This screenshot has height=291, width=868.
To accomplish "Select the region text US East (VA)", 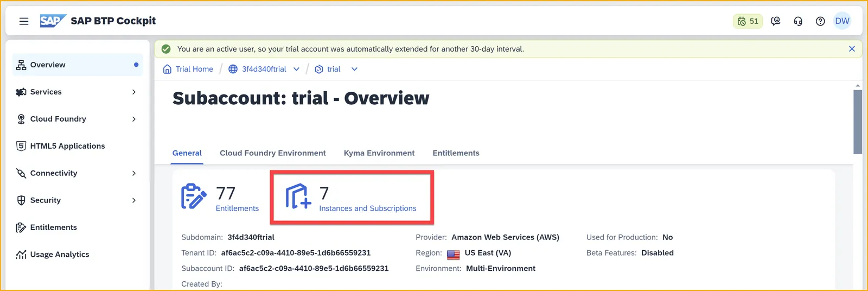I will tap(488, 253).
